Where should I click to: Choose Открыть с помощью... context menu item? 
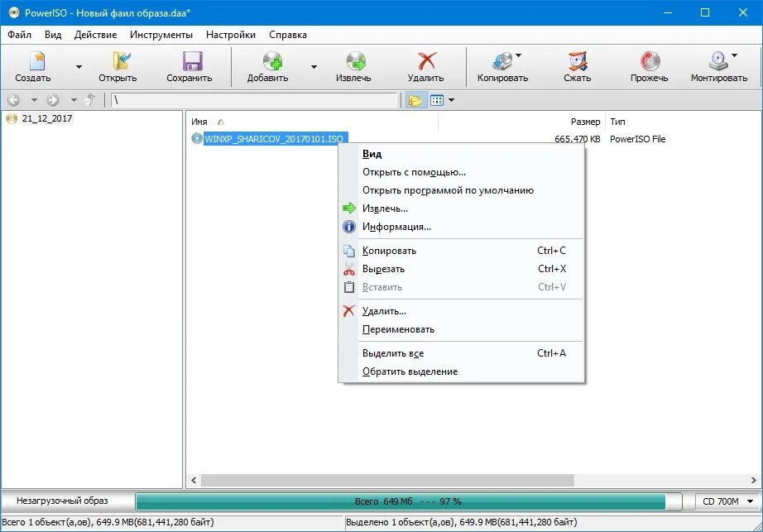click(x=461, y=172)
